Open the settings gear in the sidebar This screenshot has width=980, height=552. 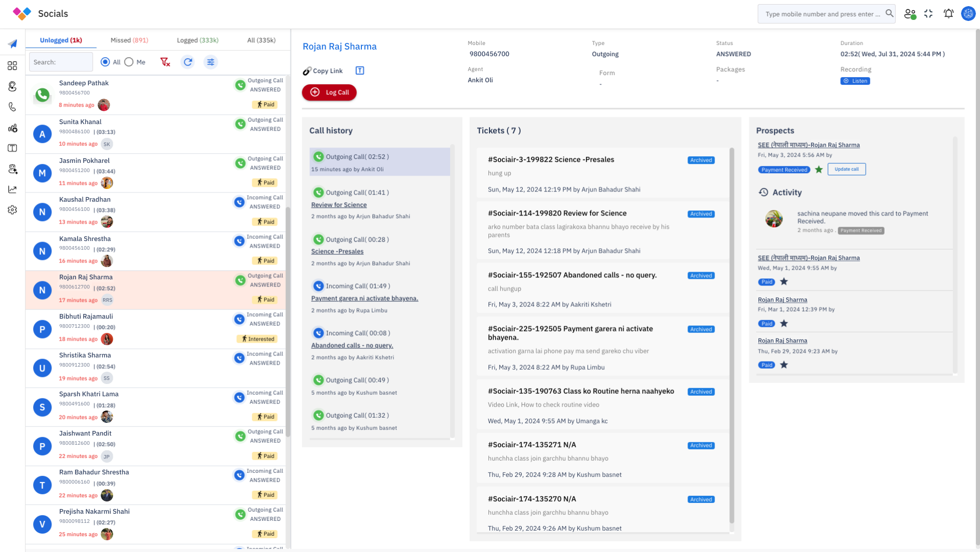[x=12, y=210]
